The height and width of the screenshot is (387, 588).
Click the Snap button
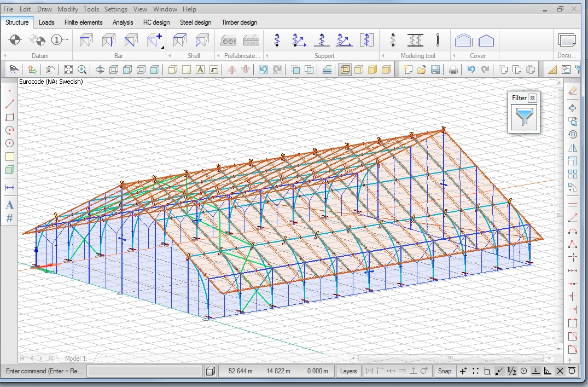445,371
